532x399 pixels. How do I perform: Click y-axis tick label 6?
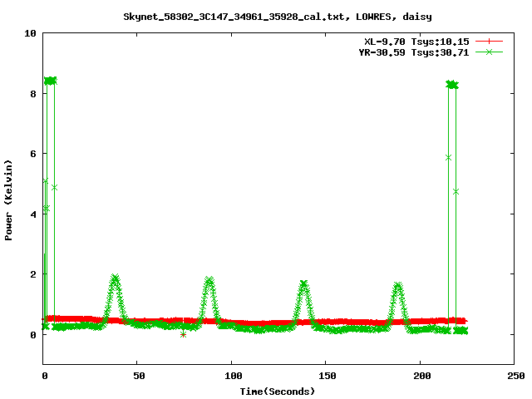(x=33, y=154)
